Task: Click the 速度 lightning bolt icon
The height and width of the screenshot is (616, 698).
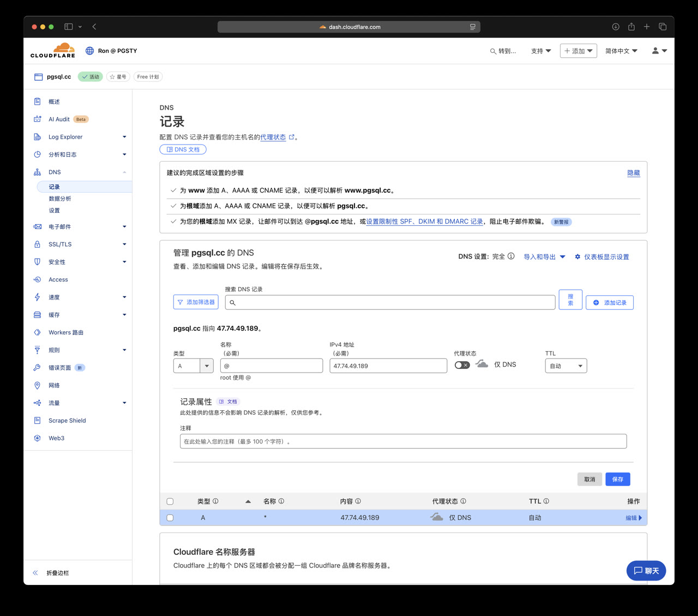Action: (x=37, y=297)
